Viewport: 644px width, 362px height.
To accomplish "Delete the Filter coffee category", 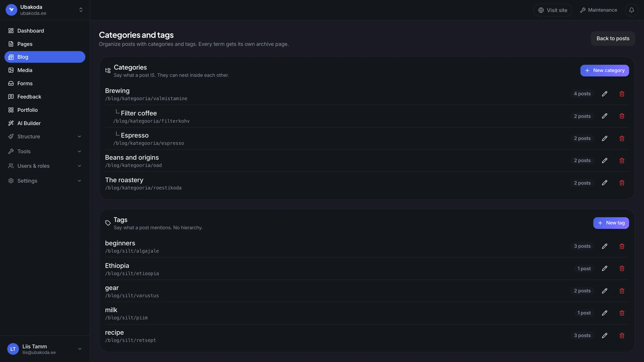I will coord(622,116).
